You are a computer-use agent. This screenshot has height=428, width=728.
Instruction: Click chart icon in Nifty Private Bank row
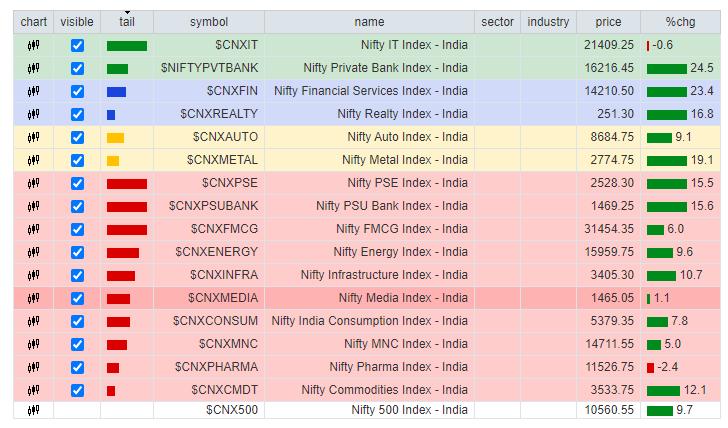click(x=33, y=69)
